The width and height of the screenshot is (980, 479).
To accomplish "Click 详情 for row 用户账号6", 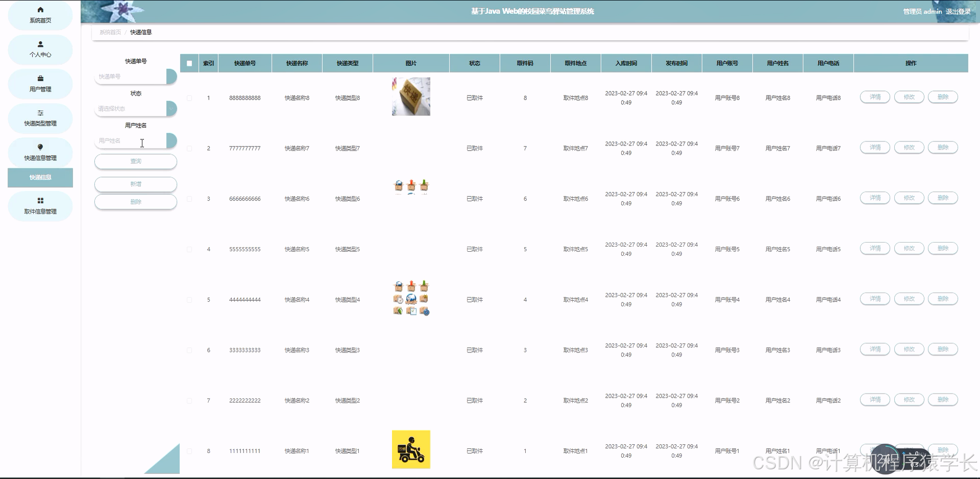I will click(x=875, y=198).
